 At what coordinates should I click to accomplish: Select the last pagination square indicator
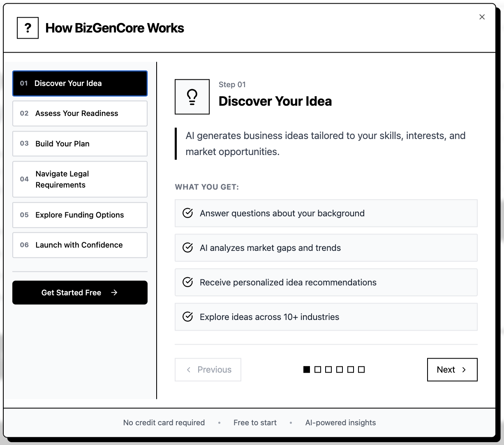coord(361,369)
